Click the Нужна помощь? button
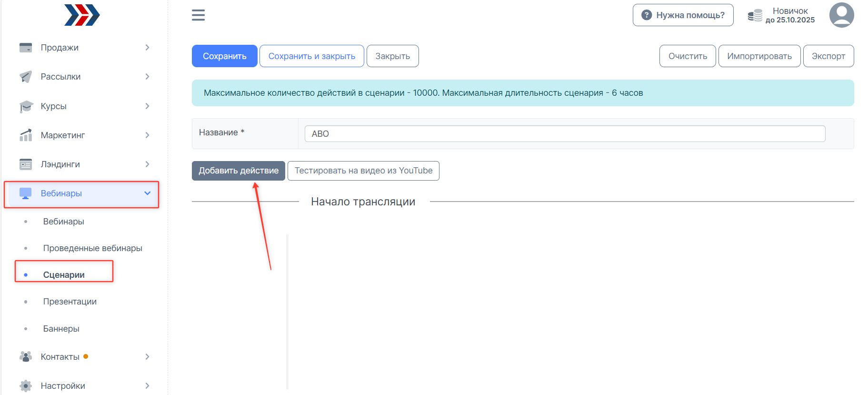This screenshot has width=868, height=395. [x=683, y=15]
